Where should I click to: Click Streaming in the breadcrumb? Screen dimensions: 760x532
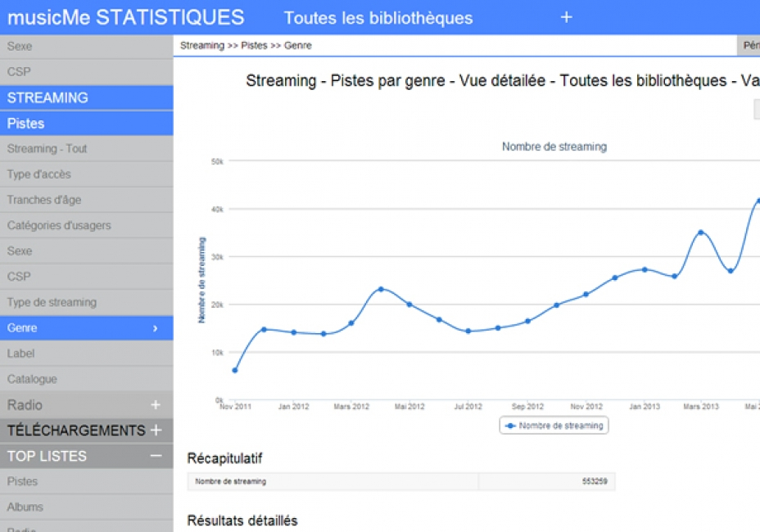pyautogui.click(x=202, y=46)
